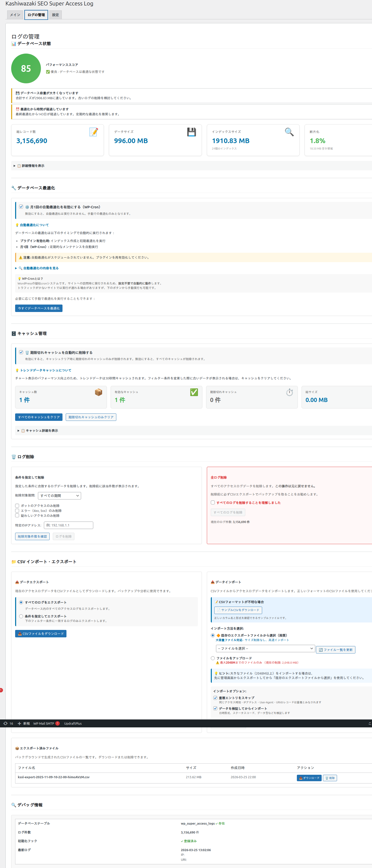Click the green performance score circle 85
This screenshot has width=372, height=868.
coord(26,68)
